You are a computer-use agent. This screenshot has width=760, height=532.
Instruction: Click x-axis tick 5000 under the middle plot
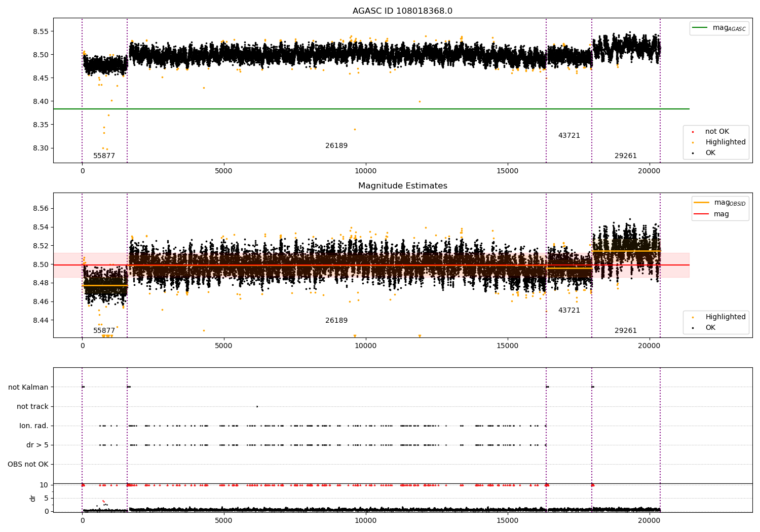(x=223, y=346)
